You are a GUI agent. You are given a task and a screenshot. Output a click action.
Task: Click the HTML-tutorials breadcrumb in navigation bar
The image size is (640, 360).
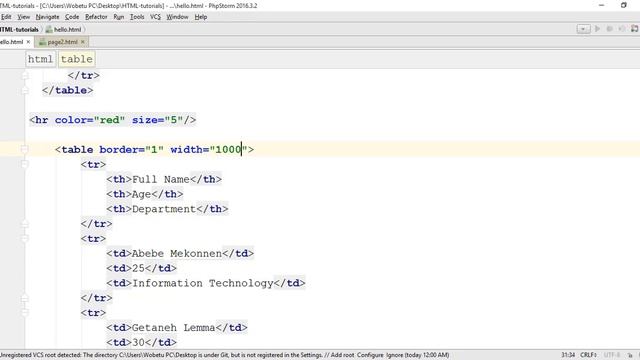click(19, 29)
